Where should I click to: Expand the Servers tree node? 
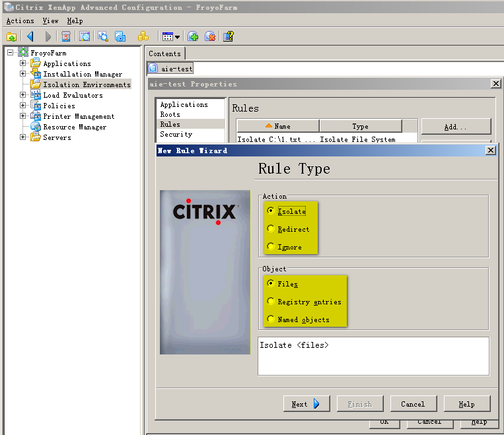pyautogui.click(x=22, y=137)
